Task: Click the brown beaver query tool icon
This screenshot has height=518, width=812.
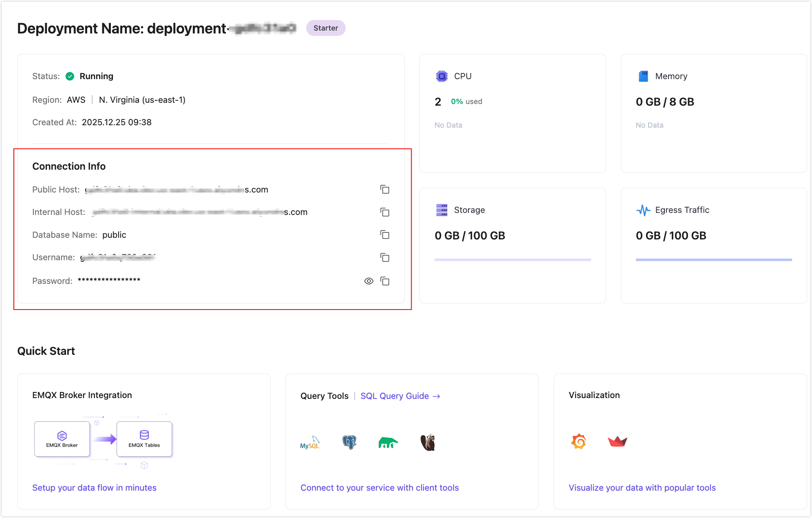Action: (x=428, y=443)
